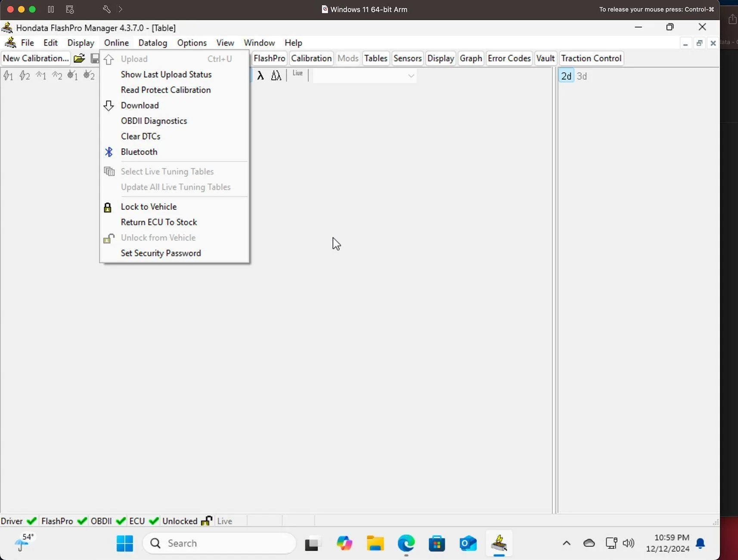
Task: Open the Datalog menu
Action: [x=152, y=43]
